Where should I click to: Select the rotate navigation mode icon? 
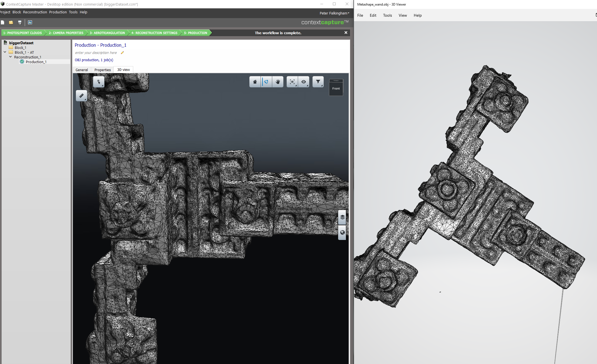(x=266, y=82)
